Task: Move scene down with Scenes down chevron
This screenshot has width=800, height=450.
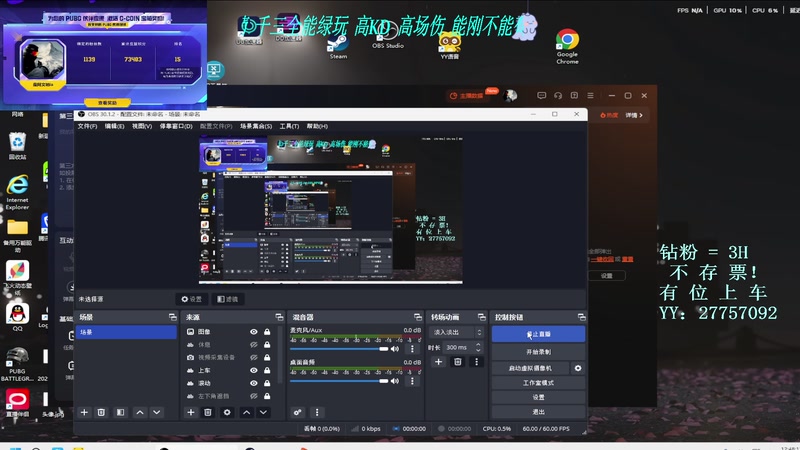Action: pos(157,412)
